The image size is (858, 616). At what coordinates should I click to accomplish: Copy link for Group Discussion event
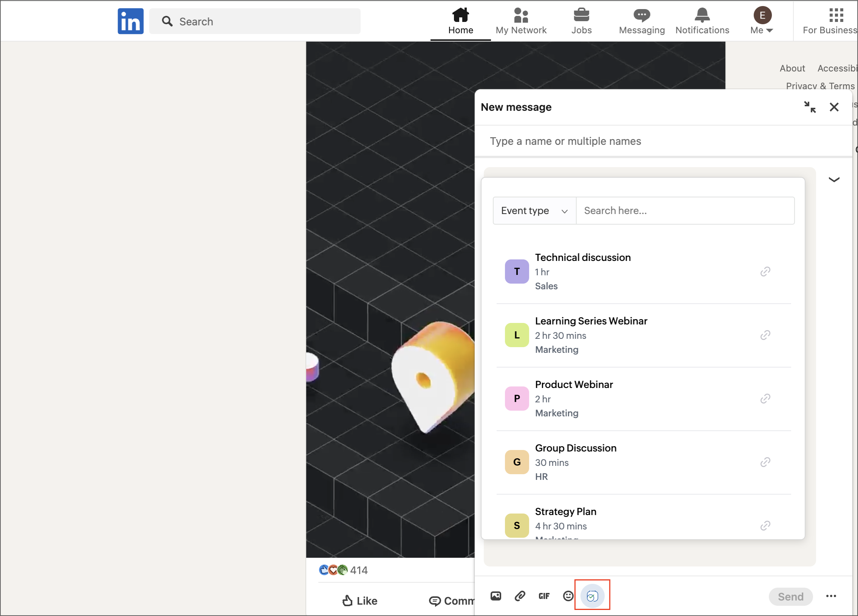point(765,462)
